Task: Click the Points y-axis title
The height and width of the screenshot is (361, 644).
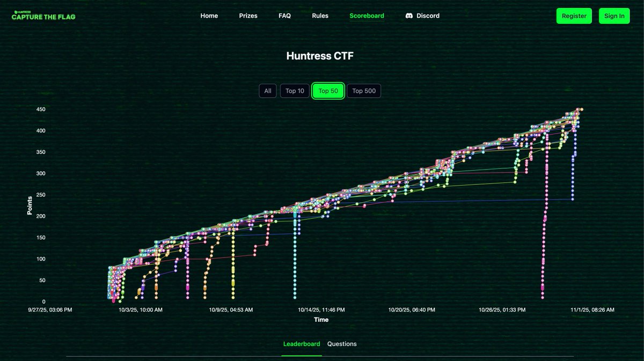Action: tap(30, 205)
